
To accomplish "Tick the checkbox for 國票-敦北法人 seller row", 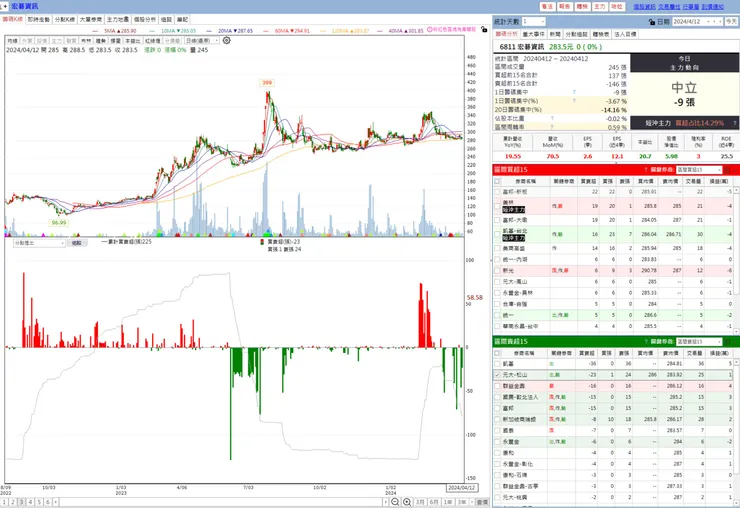I will tap(497, 397).
